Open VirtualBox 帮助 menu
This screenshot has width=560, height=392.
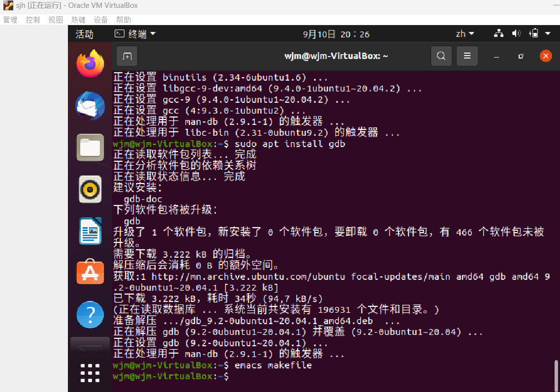click(124, 20)
